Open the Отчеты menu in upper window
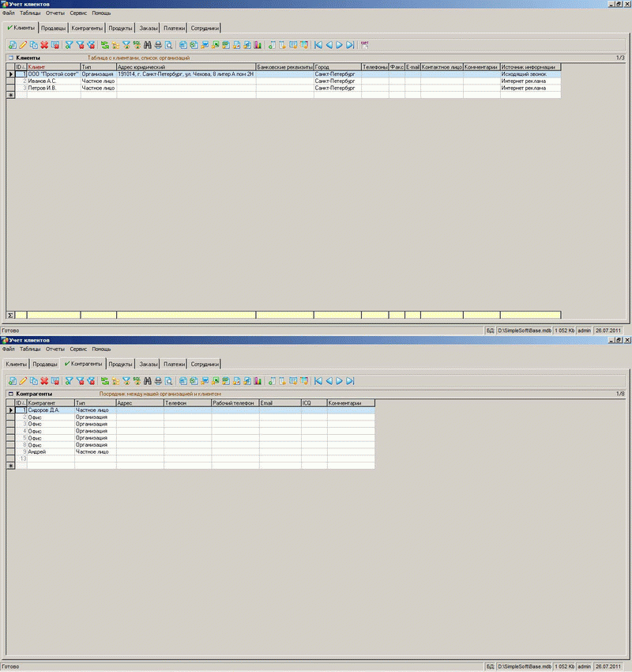Image resolution: width=632 pixels, height=672 pixels. 55,13
